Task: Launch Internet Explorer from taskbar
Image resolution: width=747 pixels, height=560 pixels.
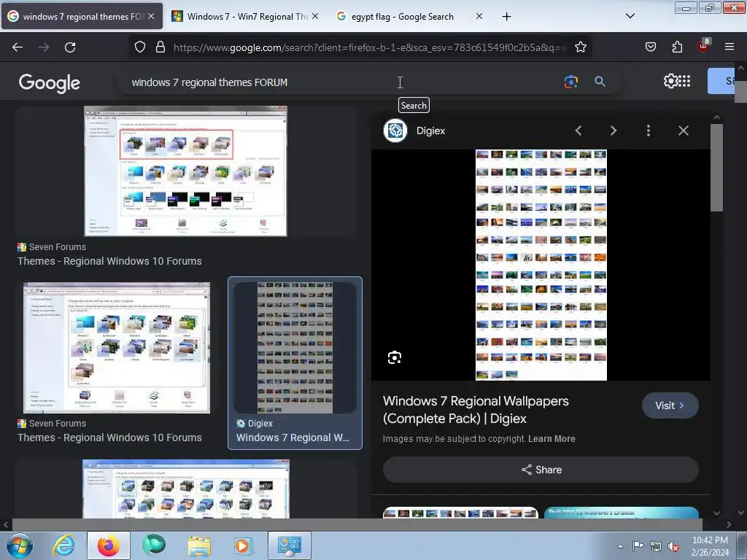Action: [x=64, y=545]
